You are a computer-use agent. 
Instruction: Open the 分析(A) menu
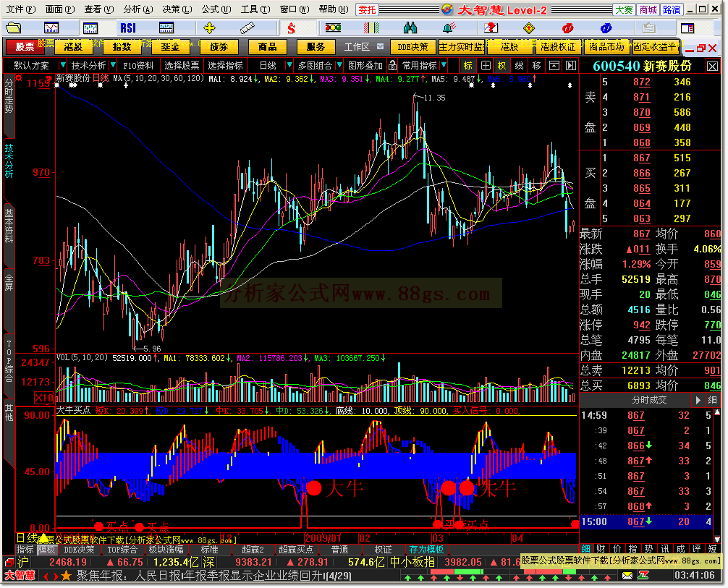point(138,9)
